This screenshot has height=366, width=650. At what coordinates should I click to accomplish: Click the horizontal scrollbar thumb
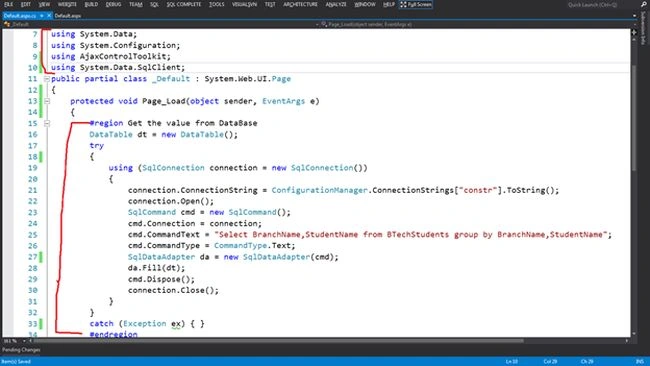[x=279, y=341]
